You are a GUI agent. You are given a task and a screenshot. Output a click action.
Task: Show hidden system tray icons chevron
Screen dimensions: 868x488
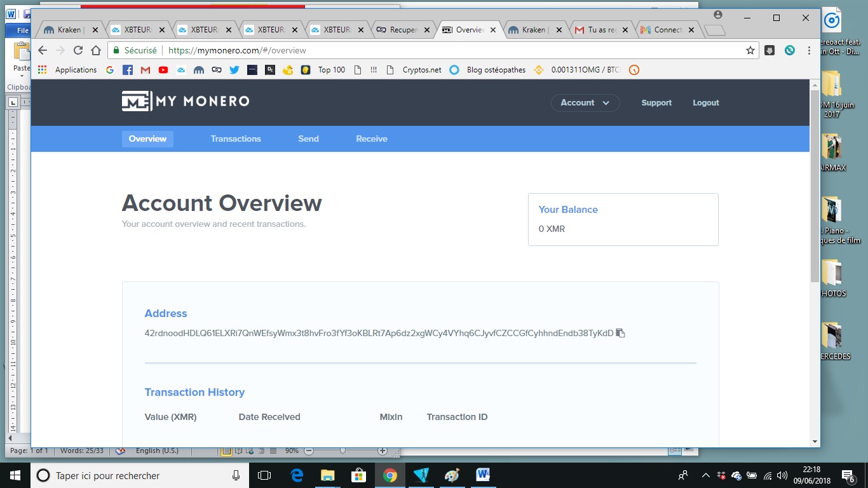pyautogui.click(x=705, y=475)
